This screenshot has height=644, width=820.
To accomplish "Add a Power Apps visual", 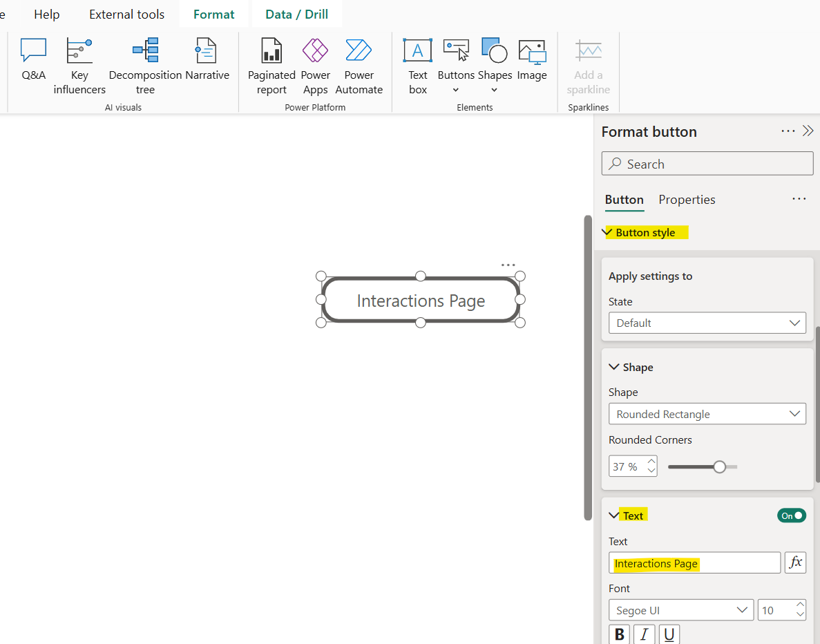I will [315, 59].
